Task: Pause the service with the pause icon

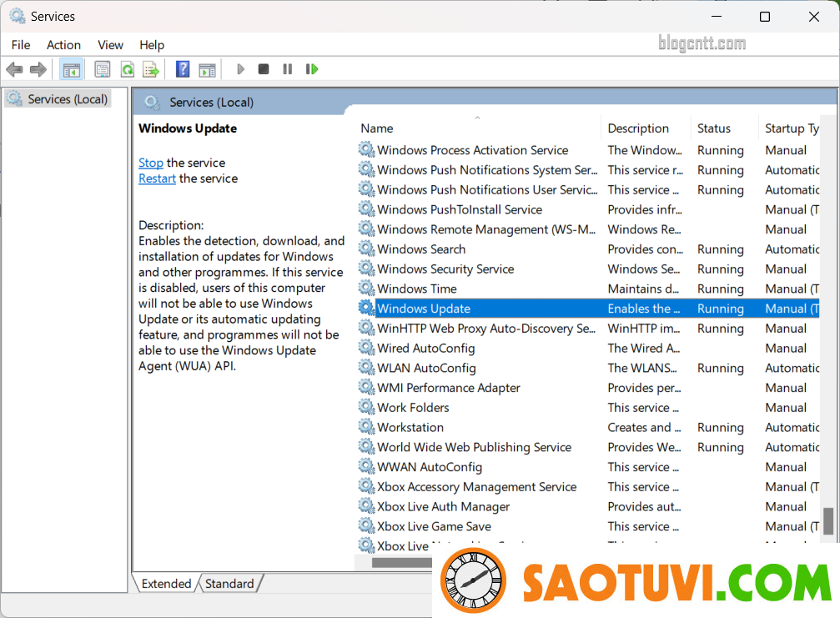Action: coord(288,69)
